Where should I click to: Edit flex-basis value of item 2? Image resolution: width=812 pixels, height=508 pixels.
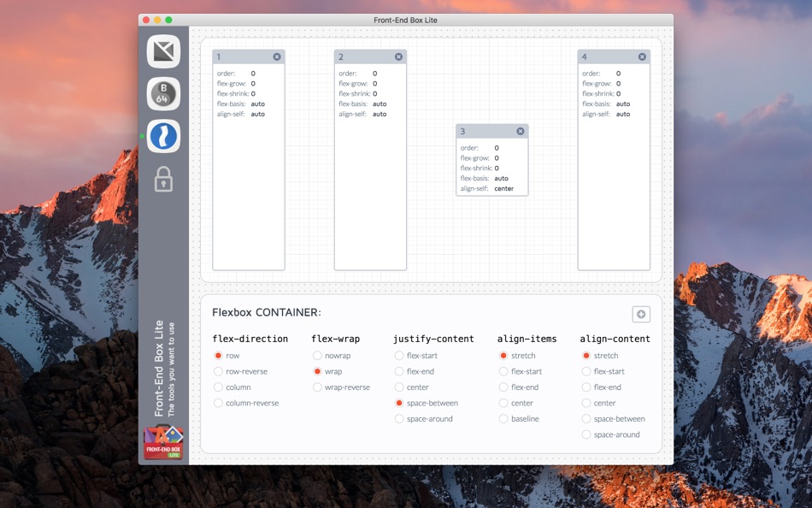pyautogui.click(x=380, y=104)
